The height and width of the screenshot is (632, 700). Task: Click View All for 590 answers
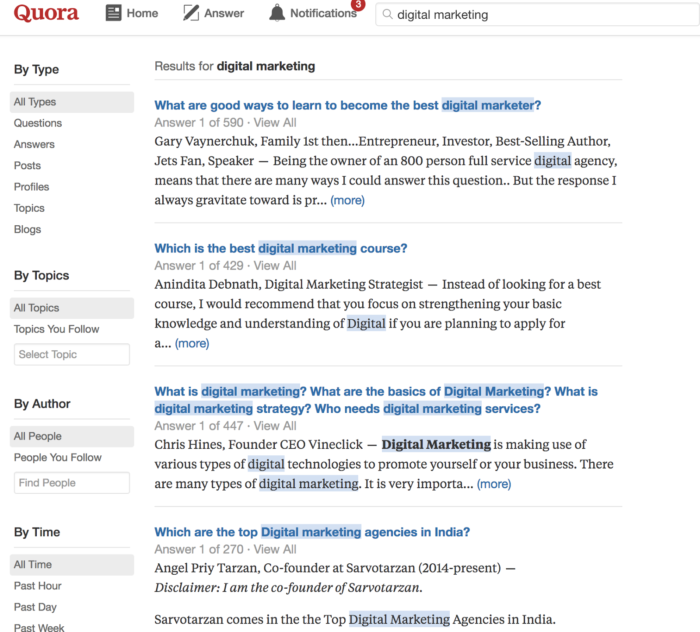pos(275,123)
